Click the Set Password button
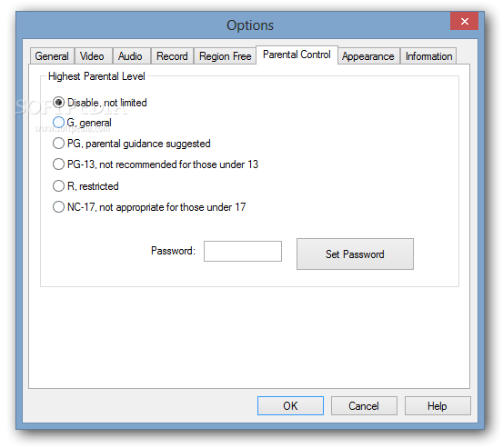The width and height of the screenshot is (503, 448). pyautogui.click(x=355, y=254)
